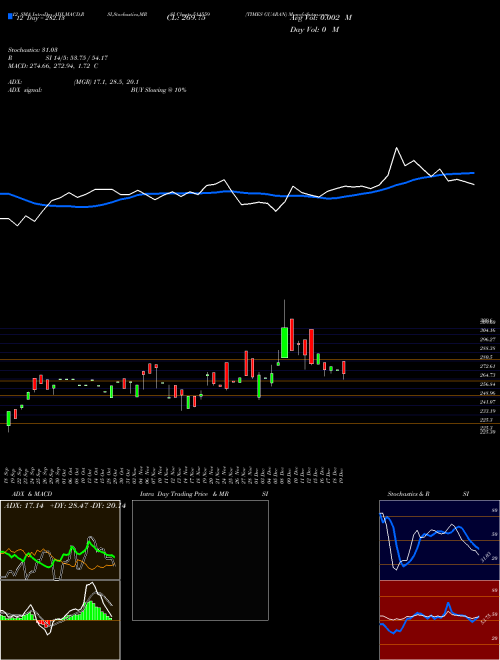The image size is (500, 660).
Task: Click the Avg Vol: 0.002 M label
Action: (x=321, y=18)
